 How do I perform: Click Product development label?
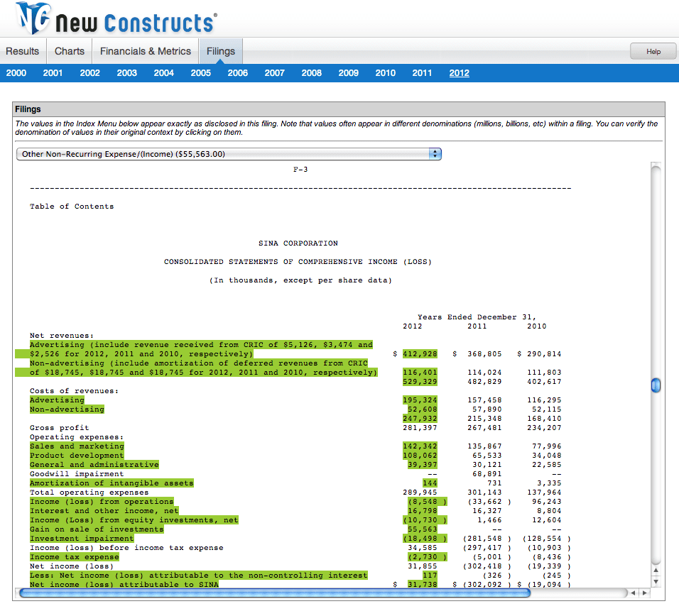[77, 456]
